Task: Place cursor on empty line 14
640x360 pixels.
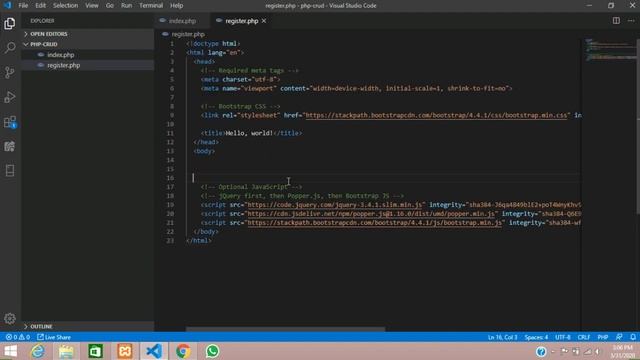Action: coord(384,160)
